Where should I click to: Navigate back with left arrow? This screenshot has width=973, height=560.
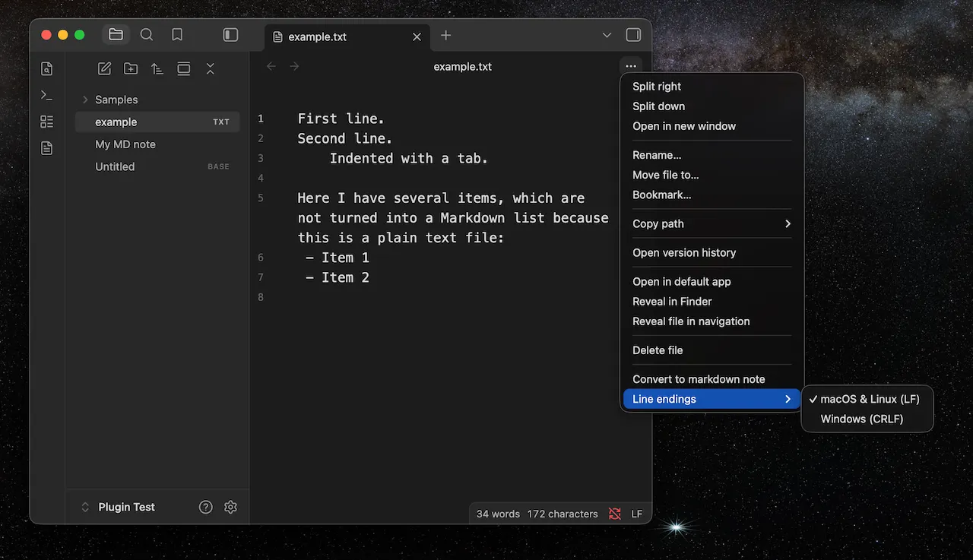(x=271, y=66)
